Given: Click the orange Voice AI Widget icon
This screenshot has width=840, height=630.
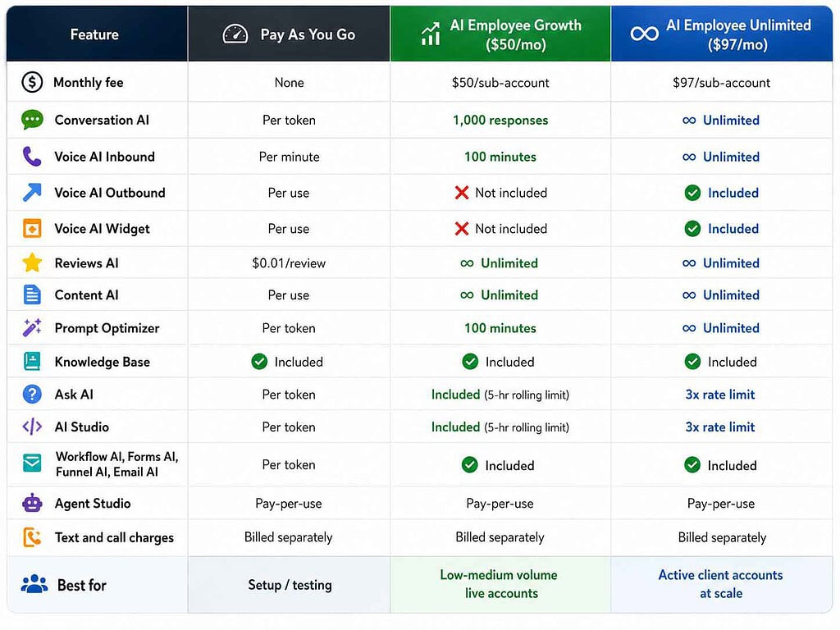Looking at the screenshot, I should [32, 228].
